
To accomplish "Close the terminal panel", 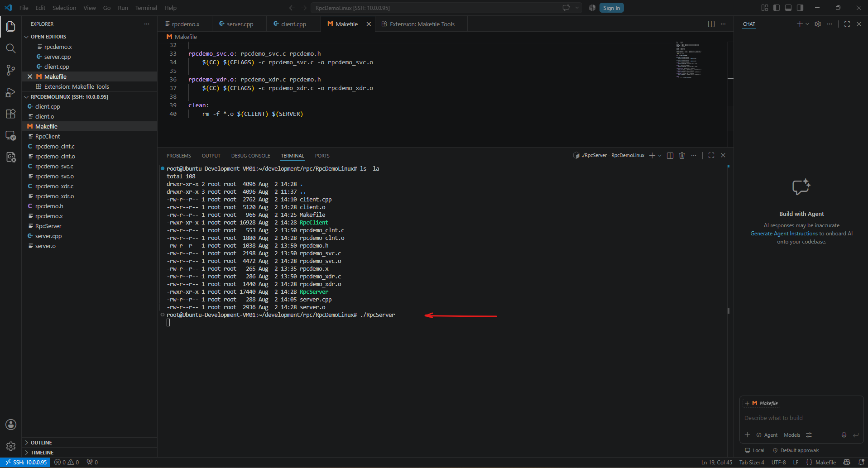I will tap(723, 155).
